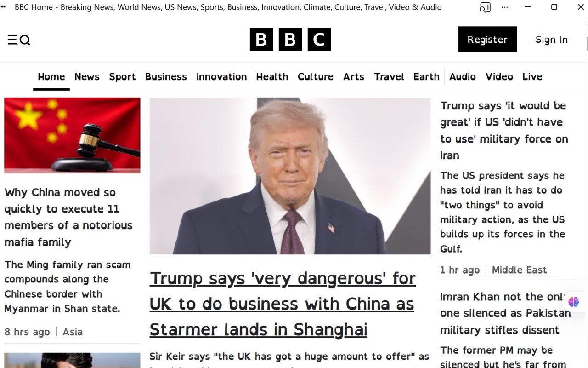Click the BBC logo
The width and height of the screenshot is (588, 368).
coord(290,40)
